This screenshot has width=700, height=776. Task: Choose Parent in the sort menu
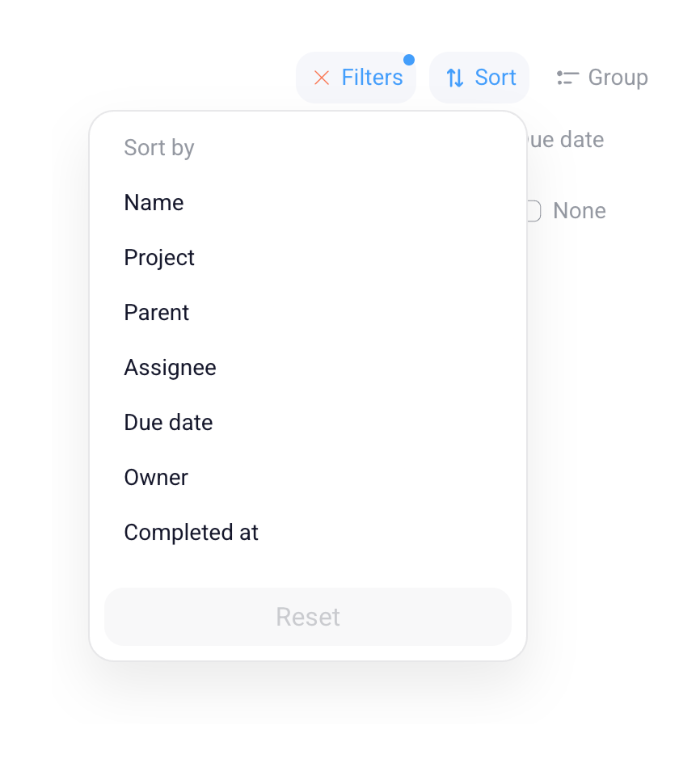tap(156, 312)
